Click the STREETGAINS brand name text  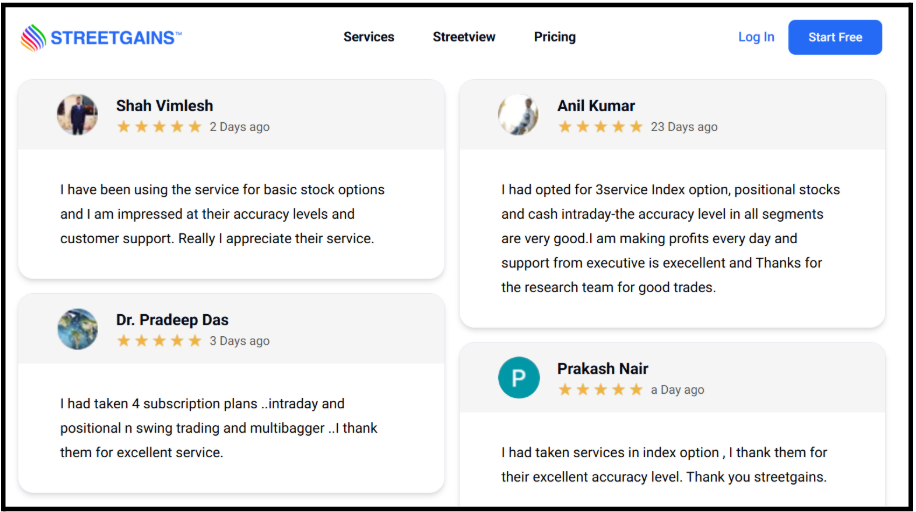pos(116,38)
